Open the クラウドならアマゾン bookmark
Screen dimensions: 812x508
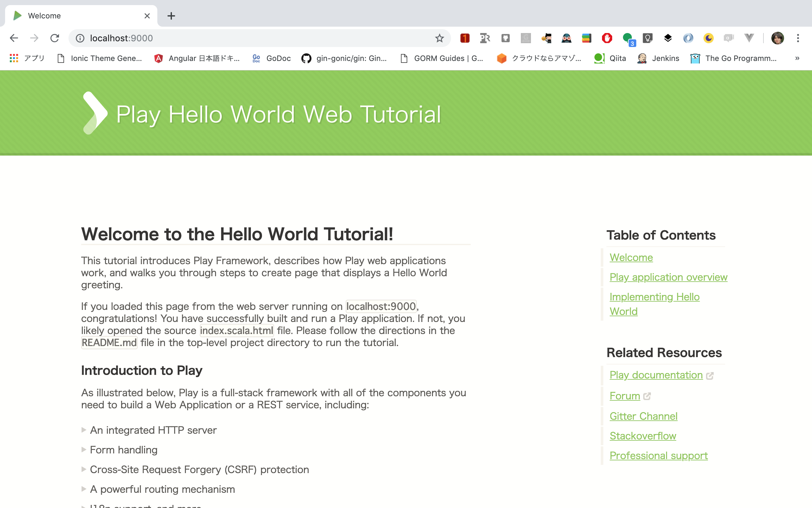coord(539,58)
